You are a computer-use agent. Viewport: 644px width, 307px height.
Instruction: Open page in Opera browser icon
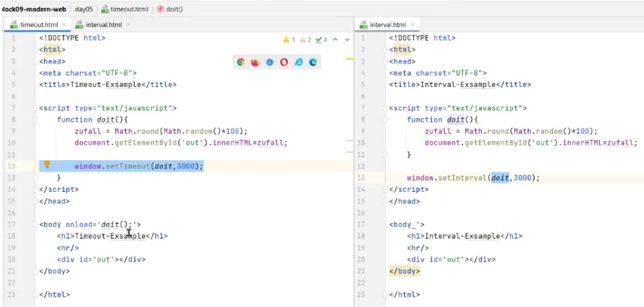point(284,62)
